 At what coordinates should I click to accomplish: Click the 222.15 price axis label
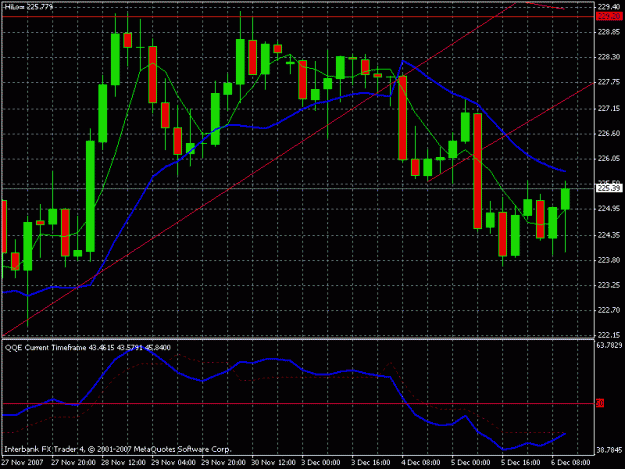click(609, 335)
